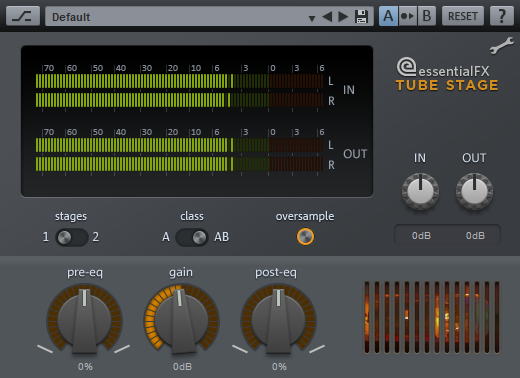The image size is (520, 378).
Task: Click the pre-eq knob
Action: (84, 320)
